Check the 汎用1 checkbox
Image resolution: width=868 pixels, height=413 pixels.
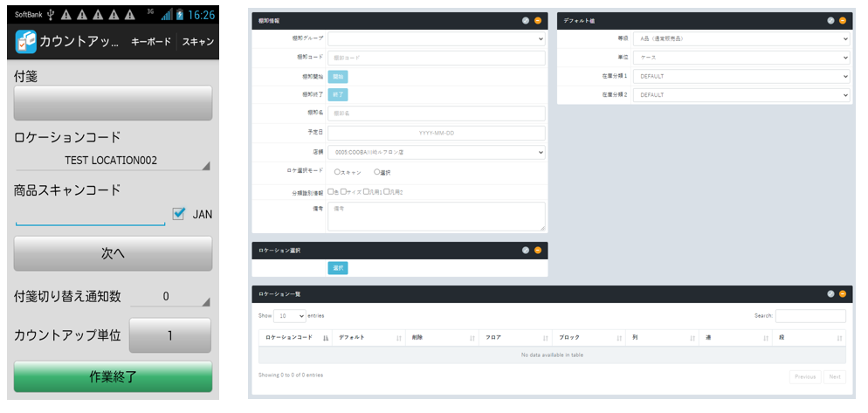pos(366,191)
